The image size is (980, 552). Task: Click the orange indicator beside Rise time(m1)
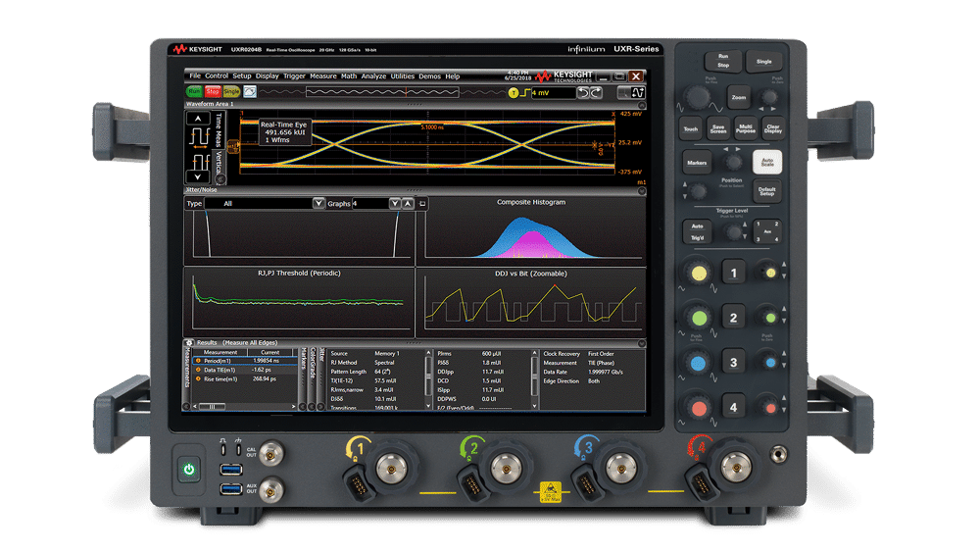point(198,378)
